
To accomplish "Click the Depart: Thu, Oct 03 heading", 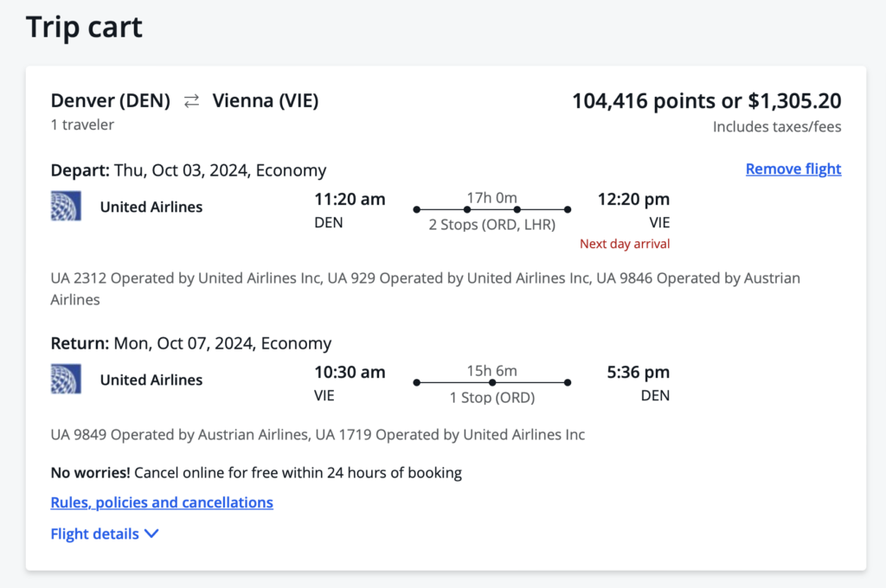I will click(188, 170).
